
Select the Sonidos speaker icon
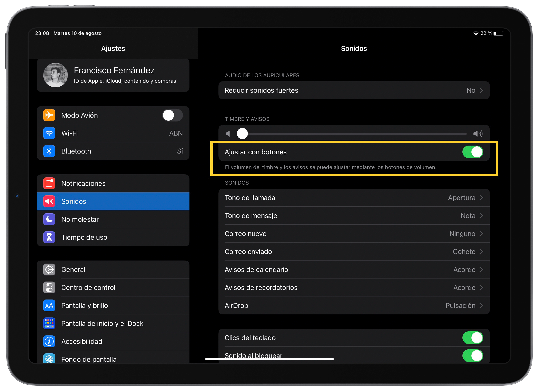(49, 201)
